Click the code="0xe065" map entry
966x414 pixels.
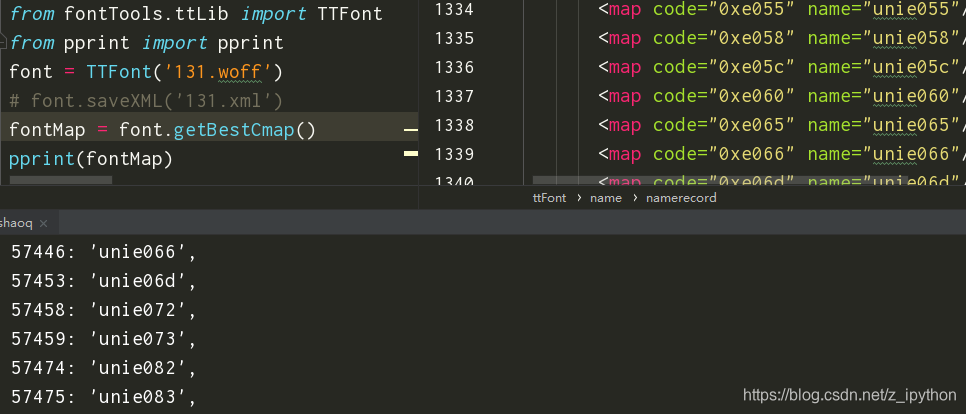point(781,125)
